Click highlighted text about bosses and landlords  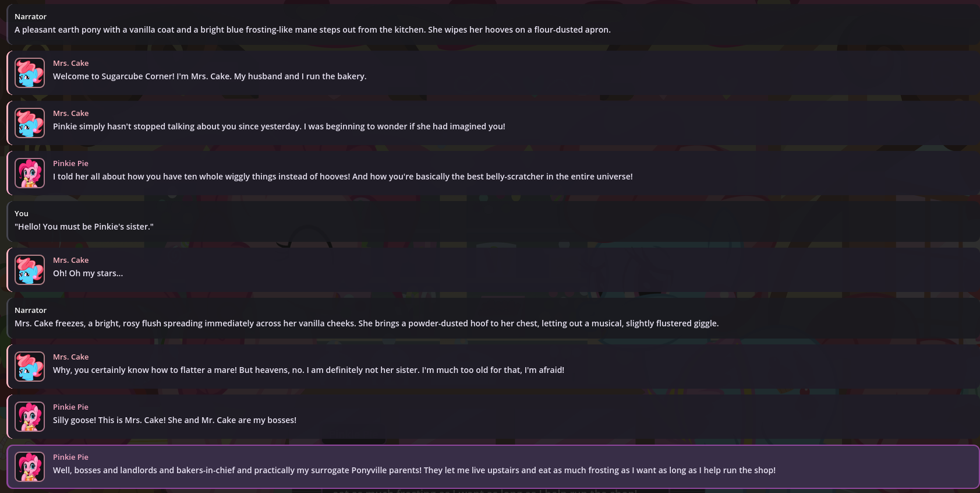click(x=414, y=470)
